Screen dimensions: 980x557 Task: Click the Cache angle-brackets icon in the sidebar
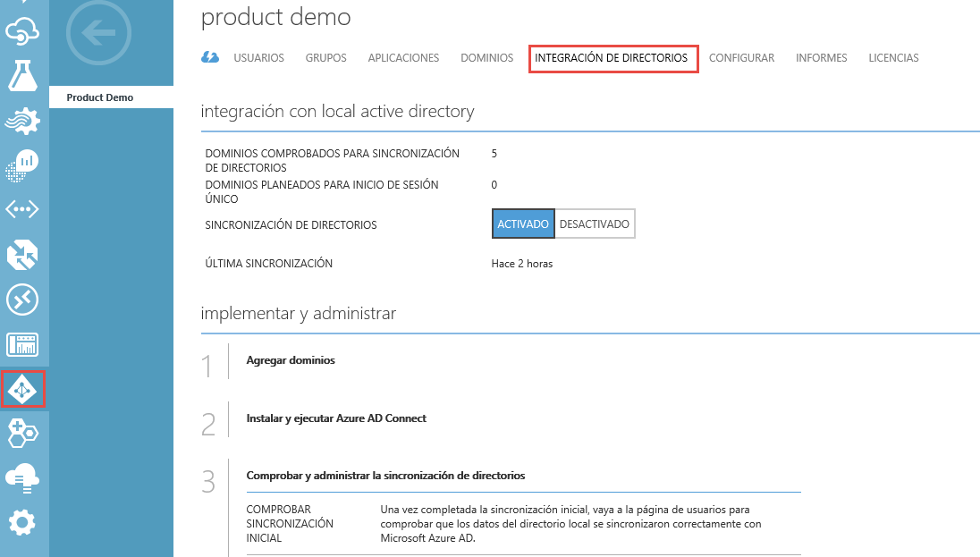coord(21,209)
